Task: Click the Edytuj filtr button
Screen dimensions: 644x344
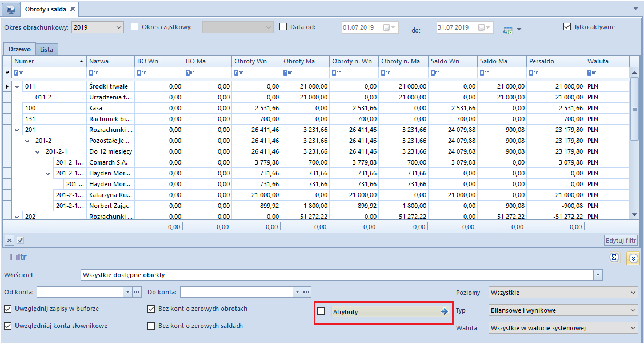Action: click(x=621, y=241)
